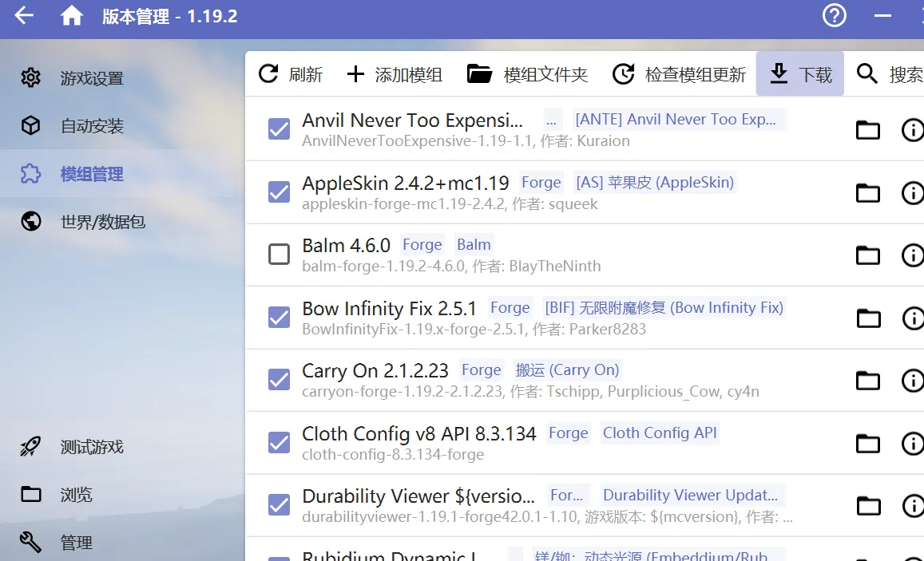
Task: Open folder for Durability Viewer
Action: (868, 506)
